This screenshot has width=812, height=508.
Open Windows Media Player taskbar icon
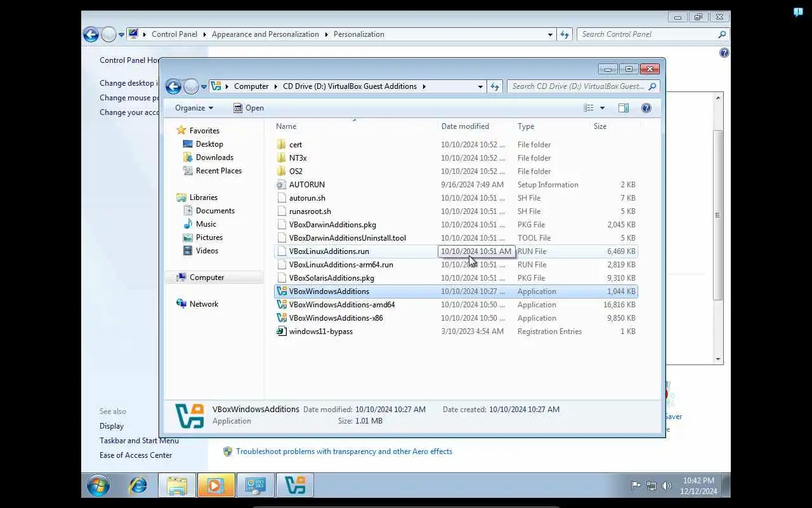(216, 486)
